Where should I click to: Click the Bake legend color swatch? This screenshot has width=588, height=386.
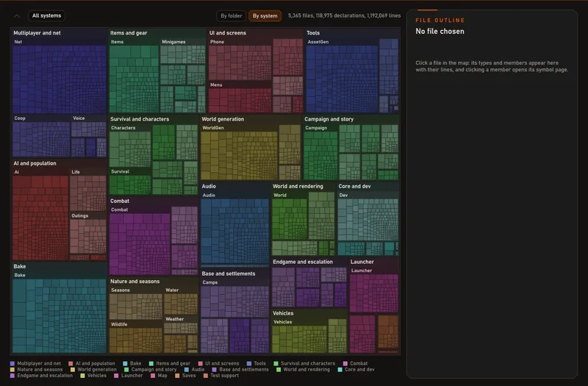125,363
